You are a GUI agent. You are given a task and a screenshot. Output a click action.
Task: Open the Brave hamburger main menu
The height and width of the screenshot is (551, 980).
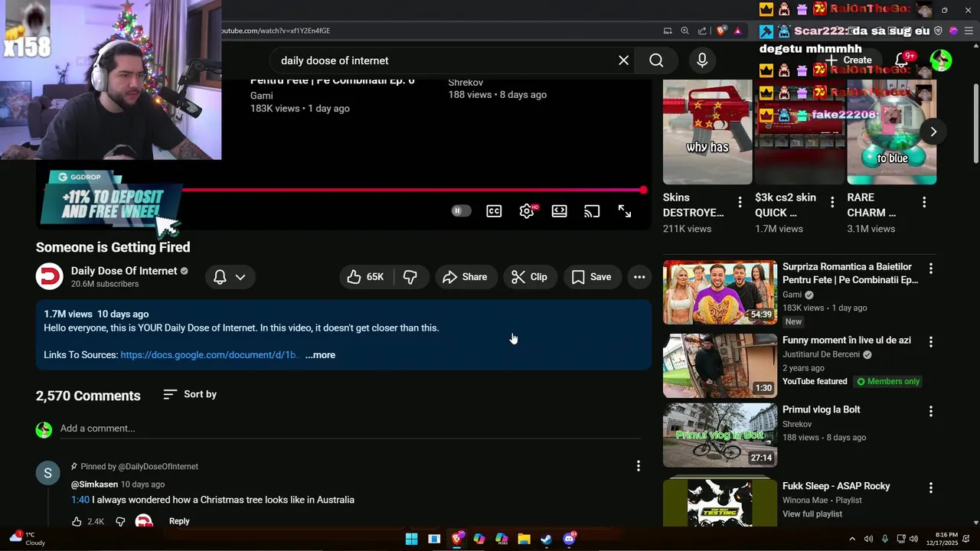(x=967, y=31)
